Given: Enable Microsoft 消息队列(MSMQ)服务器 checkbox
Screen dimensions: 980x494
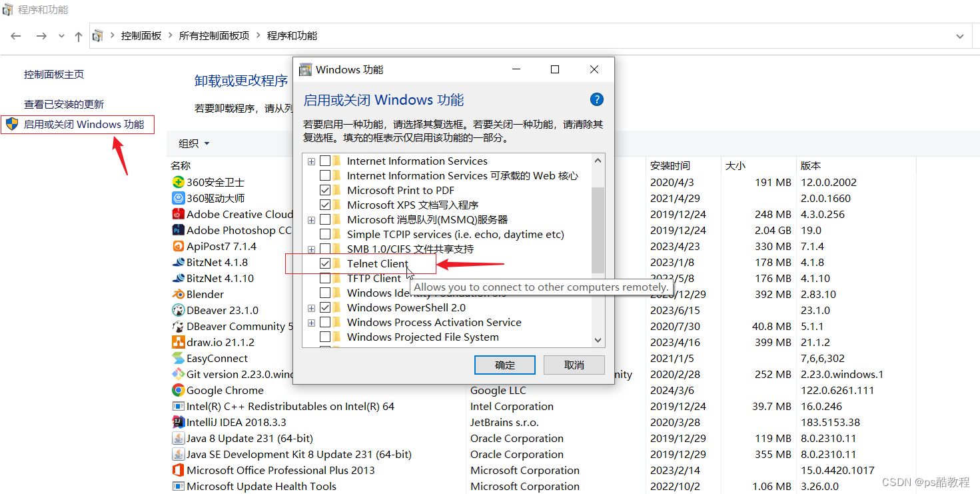Looking at the screenshot, I should [x=325, y=219].
